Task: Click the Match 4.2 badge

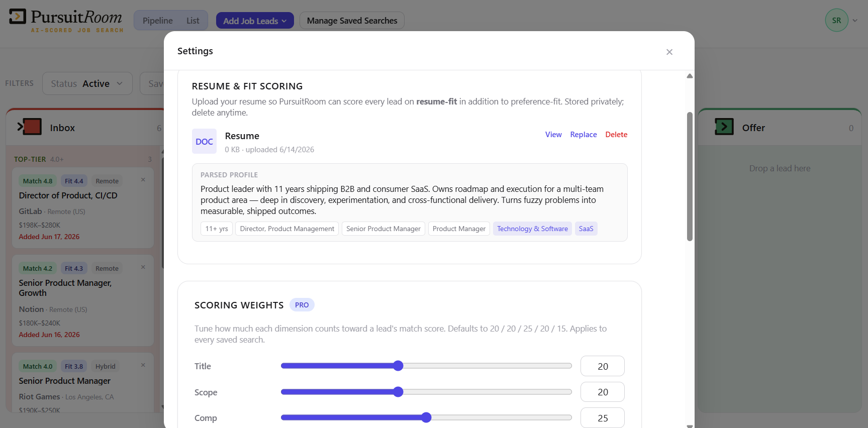Action: pos(38,268)
